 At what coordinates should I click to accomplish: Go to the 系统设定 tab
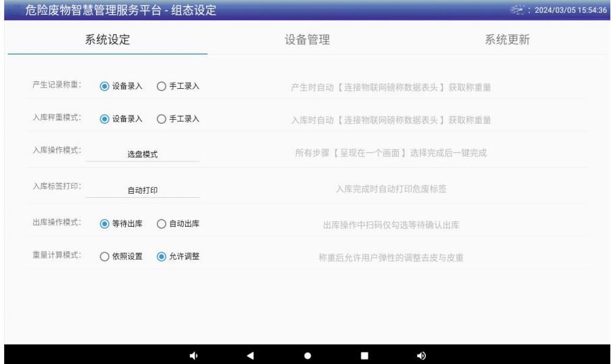point(107,39)
